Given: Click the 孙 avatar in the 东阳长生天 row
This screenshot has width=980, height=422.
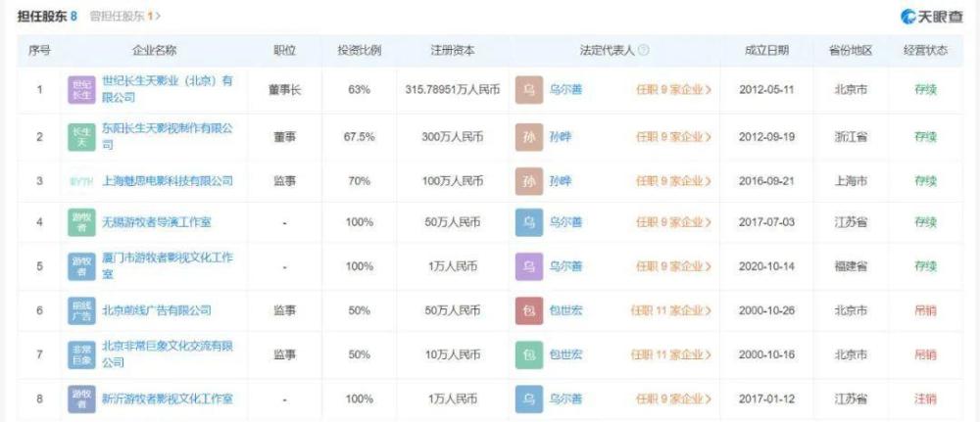Looking at the screenshot, I should (x=529, y=136).
